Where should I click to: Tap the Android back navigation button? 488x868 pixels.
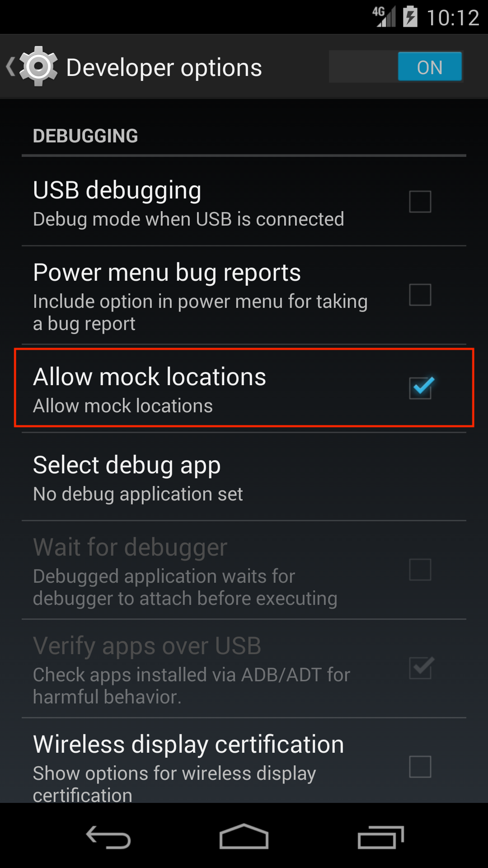(x=108, y=837)
